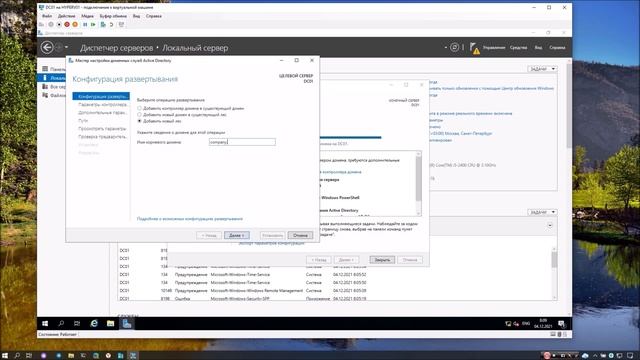Open Task View on guest taskbar
Viewport: 640px width, 360px height.
point(77,323)
